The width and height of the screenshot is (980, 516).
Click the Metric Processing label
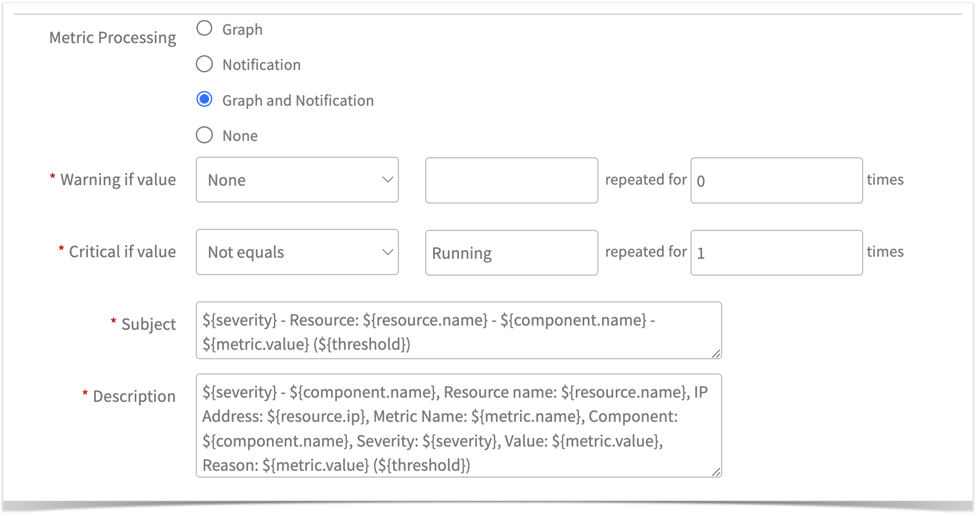point(112,37)
